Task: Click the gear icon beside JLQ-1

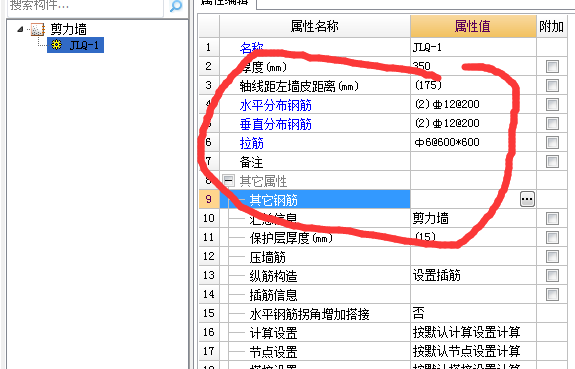Action: point(56,45)
